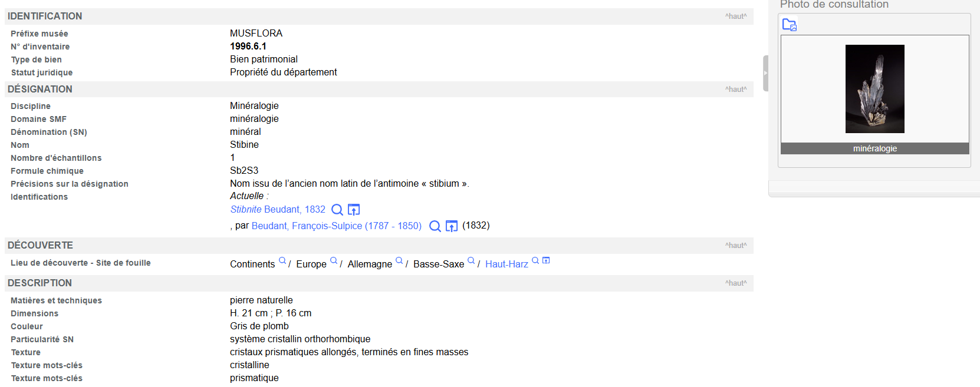Viewport: 980px width, 387px height.
Task: Open the image folder icon above photo
Action: [x=789, y=25]
